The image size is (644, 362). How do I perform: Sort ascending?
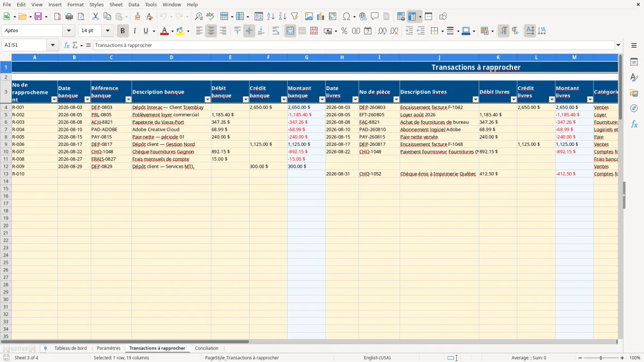(x=270, y=17)
